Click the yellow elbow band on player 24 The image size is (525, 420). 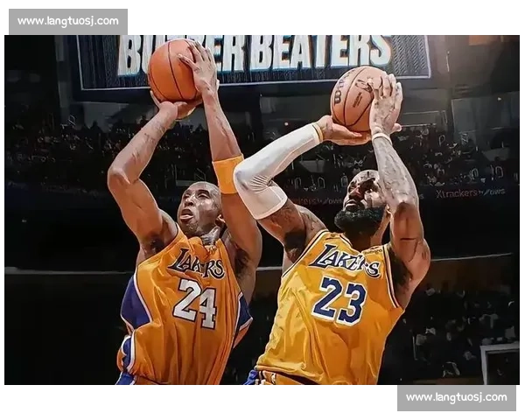coord(227,173)
